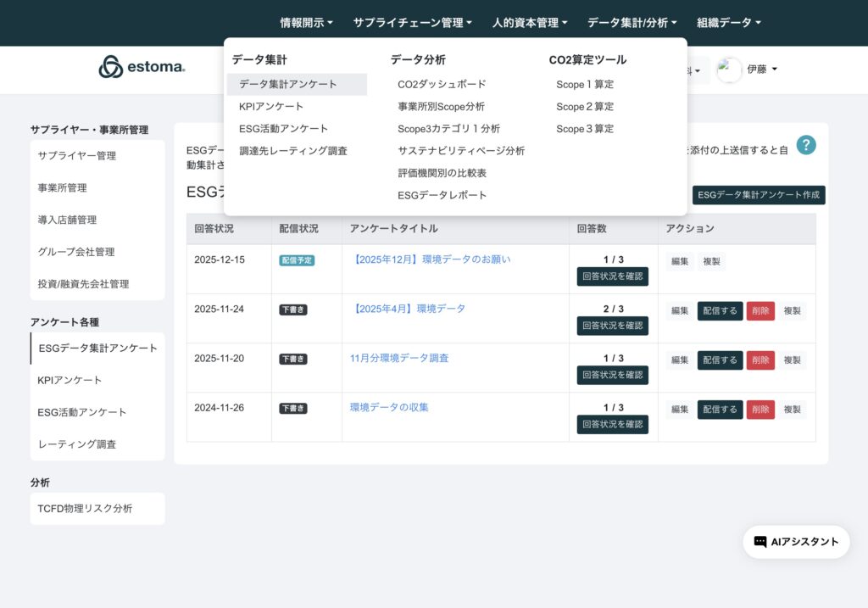Expand the 情報開示 dropdown menu
This screenshot has height=608, width=868.
click(x=306, y=23)
